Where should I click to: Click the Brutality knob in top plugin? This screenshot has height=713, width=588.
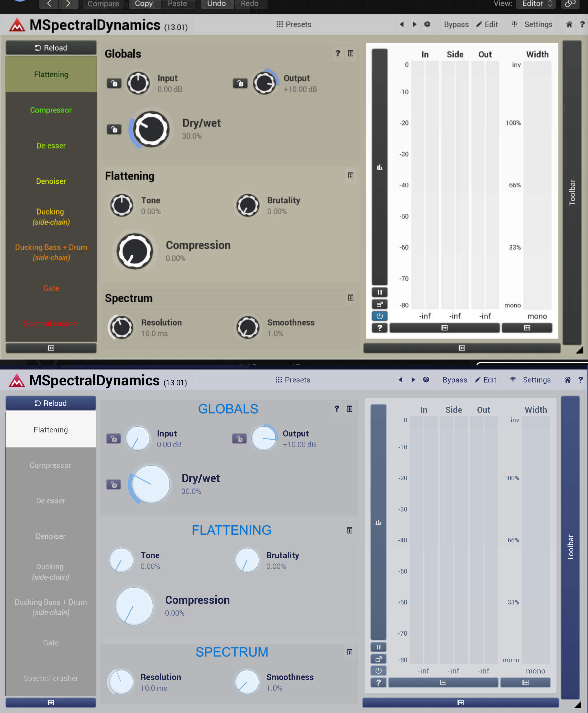(x=248, y=205)
